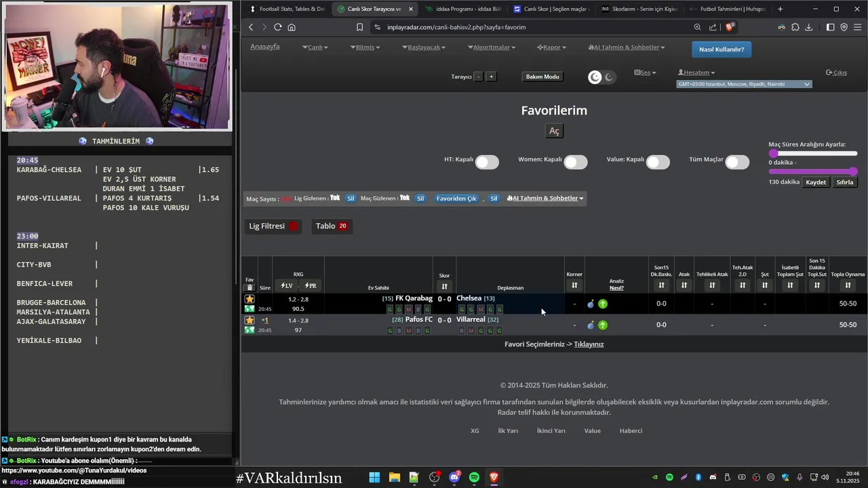Reload the page with the refresh icon
This screenshot has height=488, width=868.
[x=277, y=27]
